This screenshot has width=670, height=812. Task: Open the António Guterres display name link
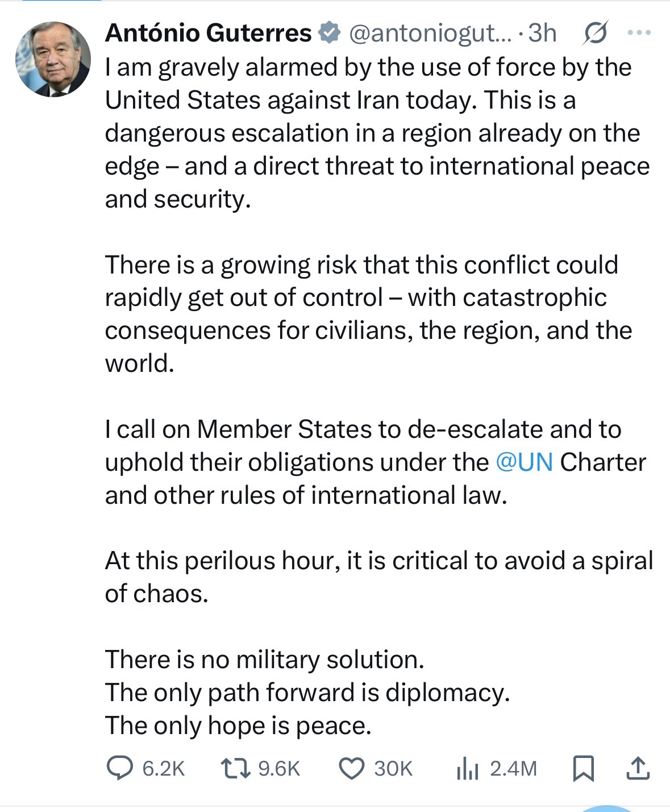pos(208,33)
